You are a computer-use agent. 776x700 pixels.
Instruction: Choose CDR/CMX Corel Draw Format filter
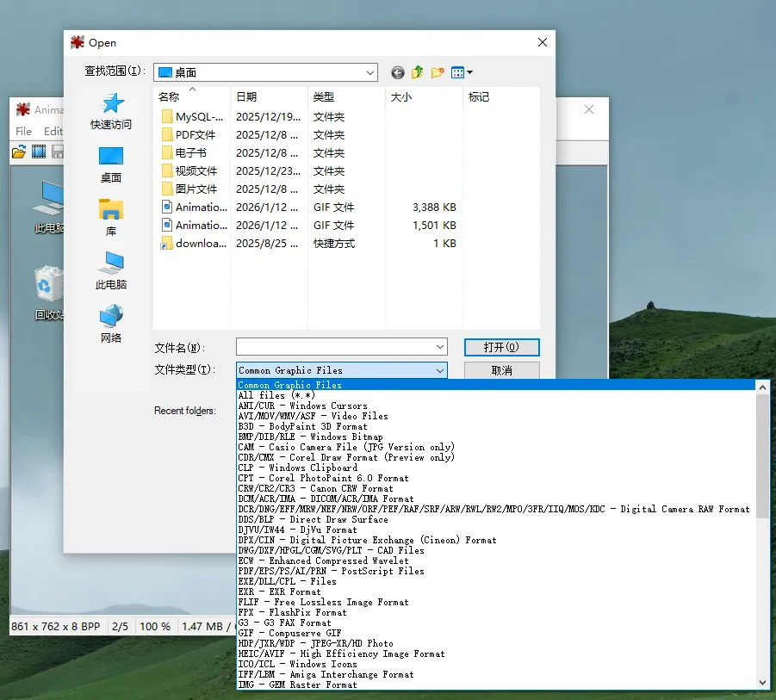click(496, 457)
